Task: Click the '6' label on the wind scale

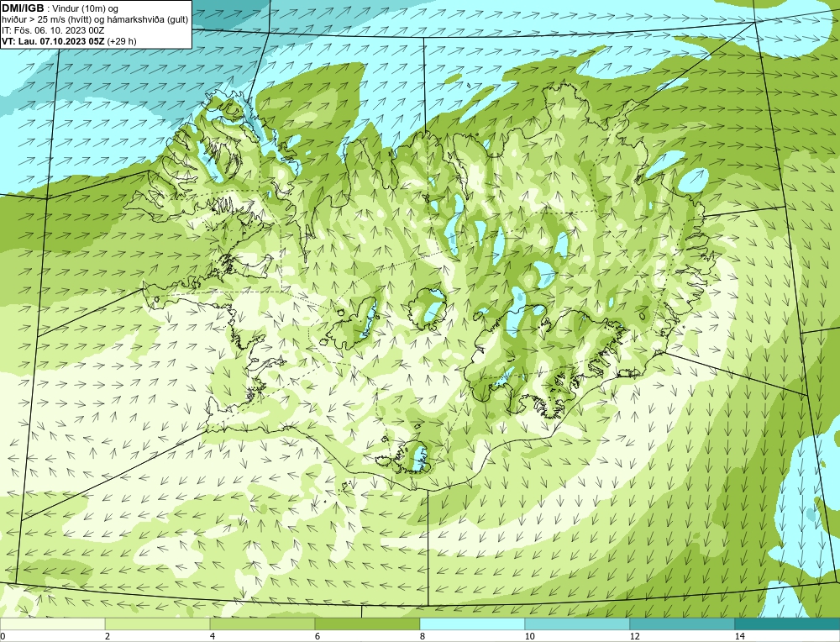Action: coord(318,636)
